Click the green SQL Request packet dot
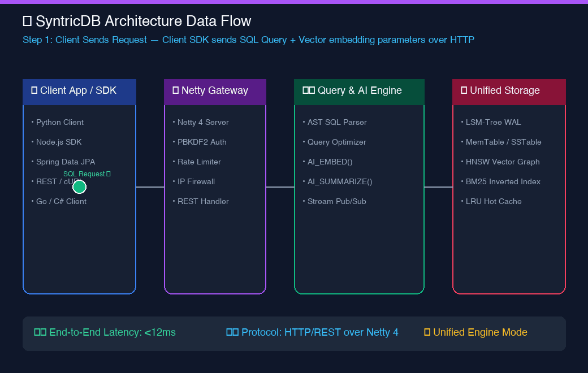The height and width of the screenshot is (373, 588). (79, 186)
